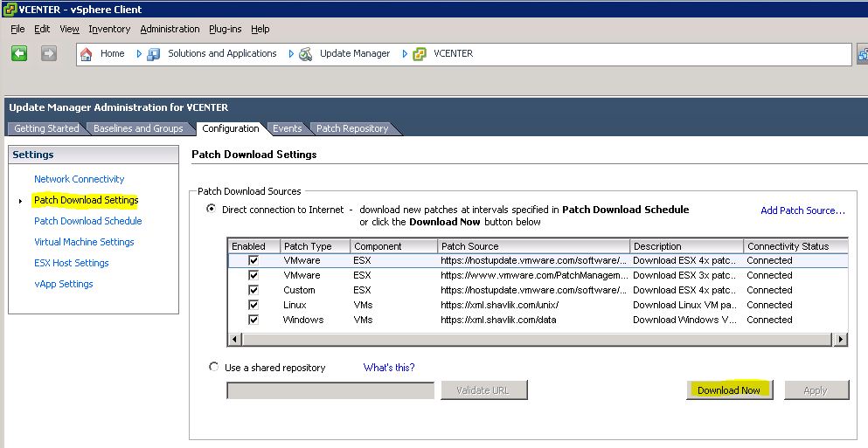Select Use a shared repository radio
This screenshot has width=868, height=448.
click(213, 367)
